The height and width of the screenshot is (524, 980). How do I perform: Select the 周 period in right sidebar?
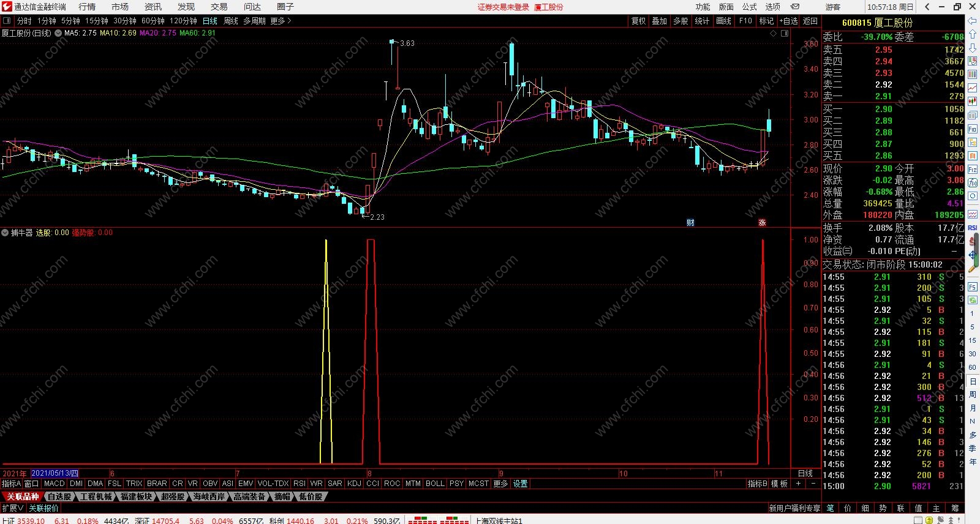click(x=973, y=395)
